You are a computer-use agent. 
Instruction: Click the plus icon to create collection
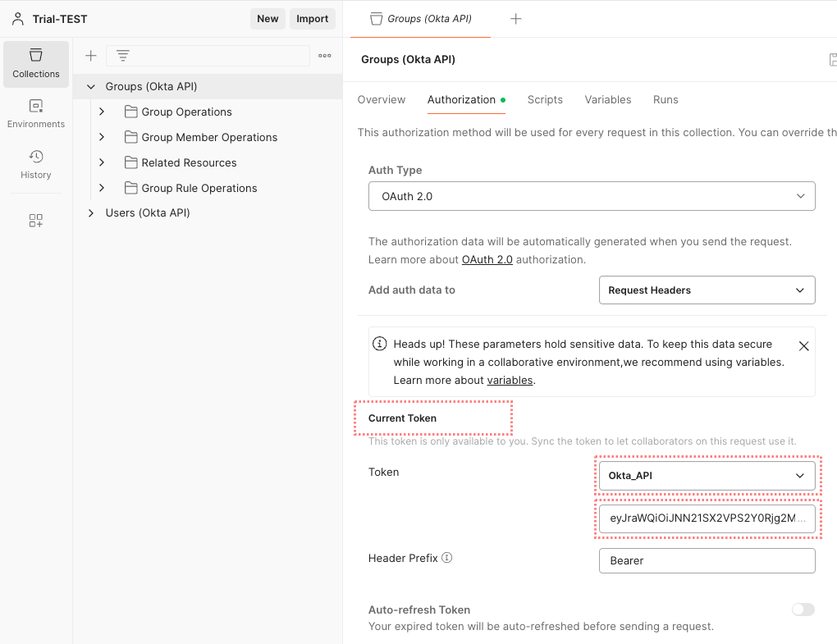(x=91, y=56)
